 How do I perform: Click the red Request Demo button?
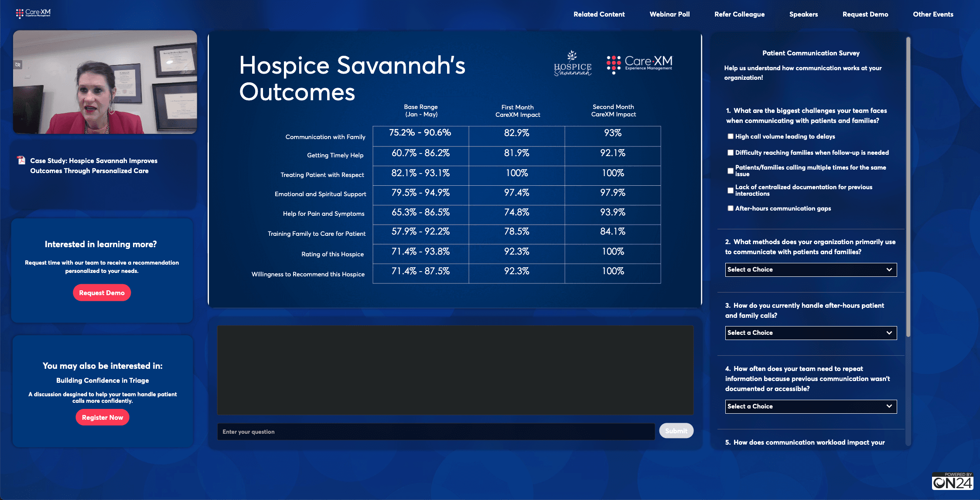tap(102, 293)
